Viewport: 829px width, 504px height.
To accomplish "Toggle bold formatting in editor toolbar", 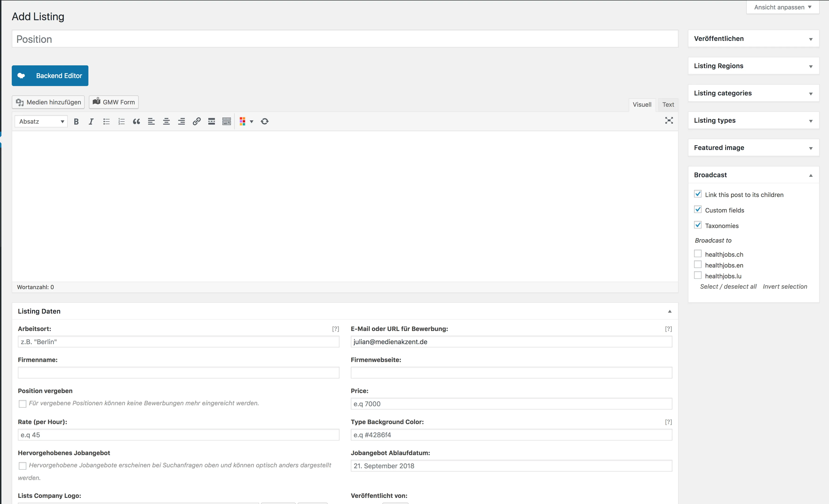I will pyautogui.click(x=76, y=122).
